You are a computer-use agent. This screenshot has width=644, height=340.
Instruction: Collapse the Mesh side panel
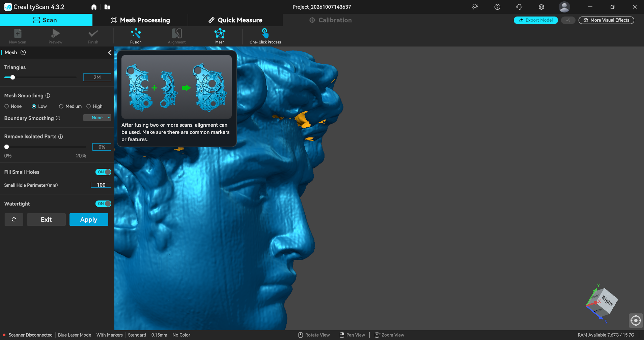(110, 53)
